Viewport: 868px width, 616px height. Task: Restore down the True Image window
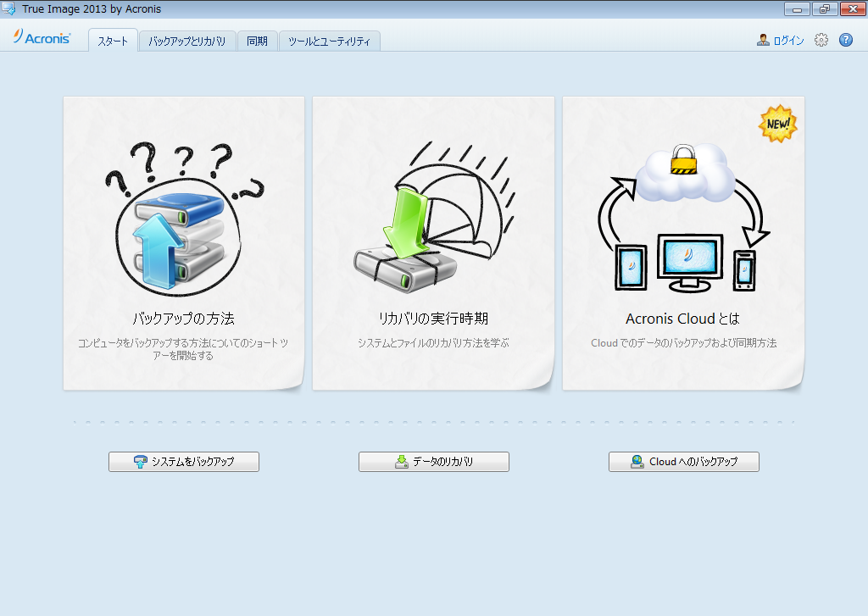pyautogui.click(x=825, y=8)
